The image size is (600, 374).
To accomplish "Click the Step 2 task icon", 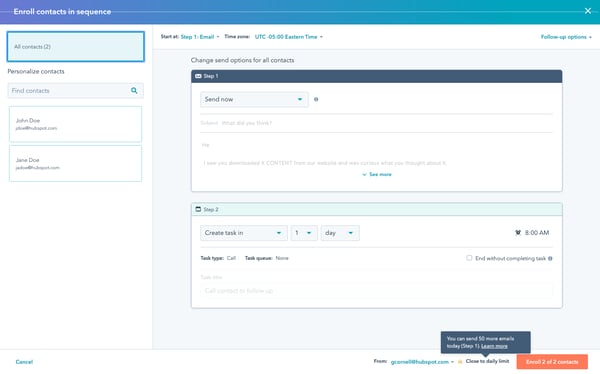I will click(198, 209).
